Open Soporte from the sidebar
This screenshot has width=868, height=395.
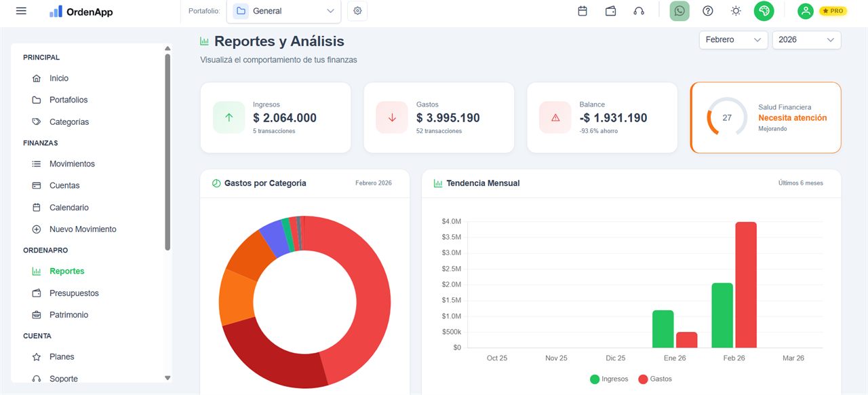tap(64, 378)
